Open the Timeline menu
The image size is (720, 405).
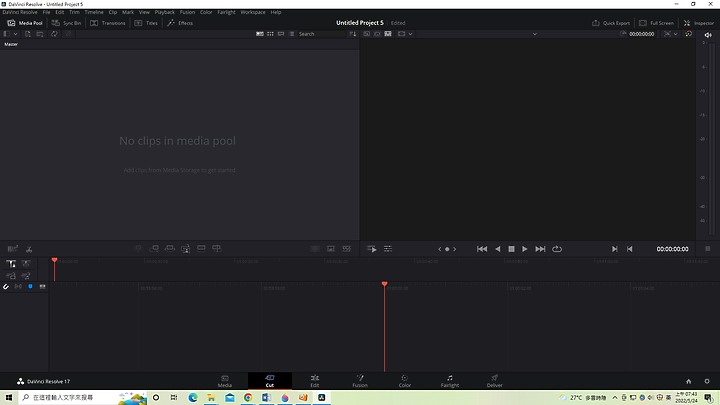[x=94, y=12]
